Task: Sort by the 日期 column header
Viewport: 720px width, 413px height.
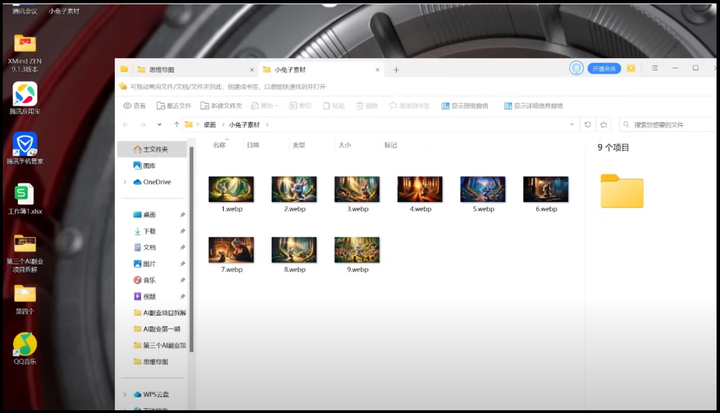Action: coord(253,145)
